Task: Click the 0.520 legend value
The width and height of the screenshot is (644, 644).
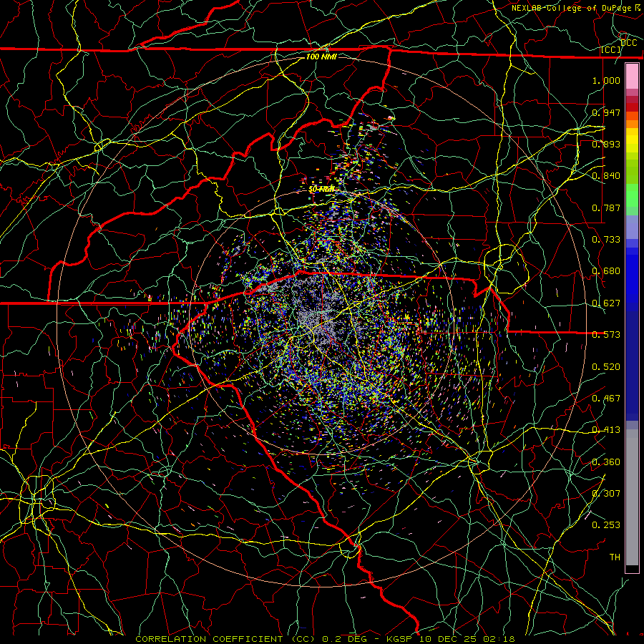Action: point(606,367)
